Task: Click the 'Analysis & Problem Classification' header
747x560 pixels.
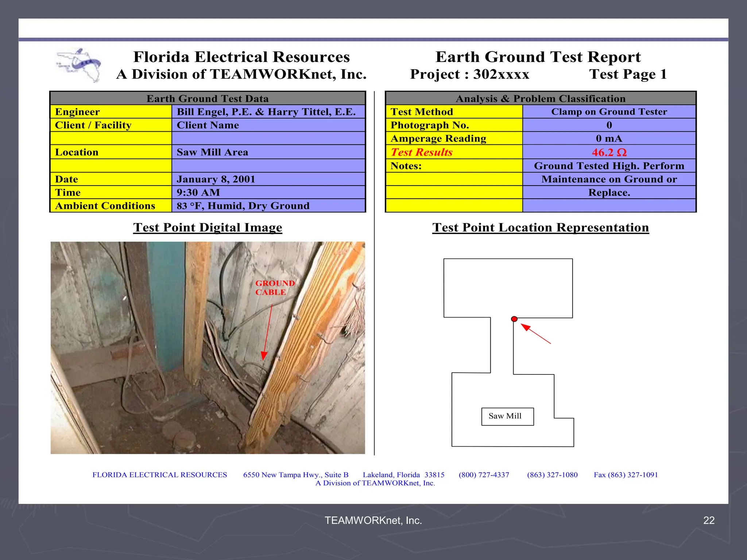Action: click(x=541, y=98)
